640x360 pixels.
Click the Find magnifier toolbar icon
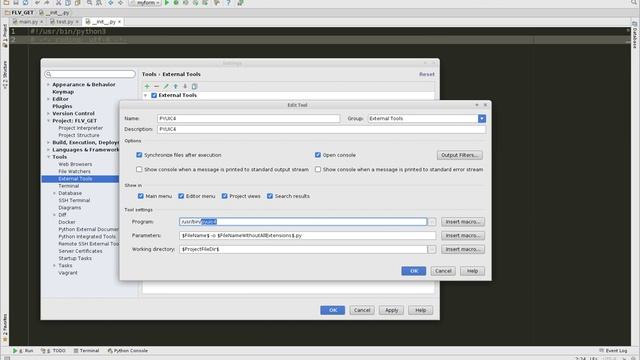(x=89, y=2)
